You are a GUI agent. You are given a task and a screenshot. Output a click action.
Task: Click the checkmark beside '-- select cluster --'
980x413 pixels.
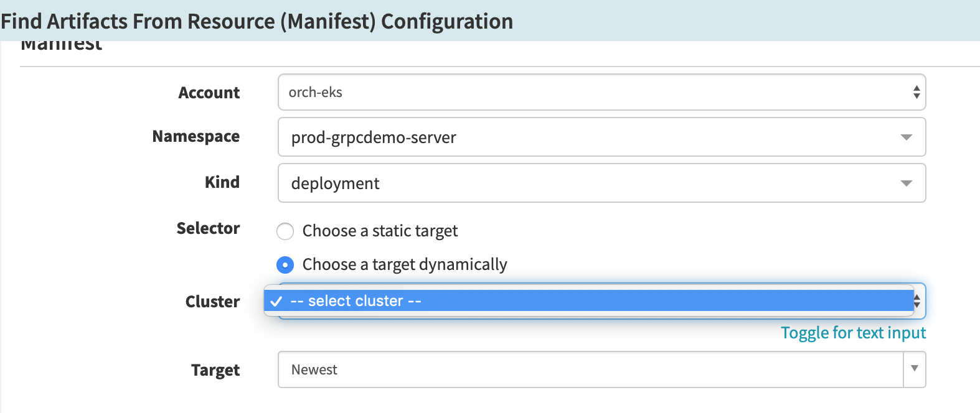(x=276, y=301)
